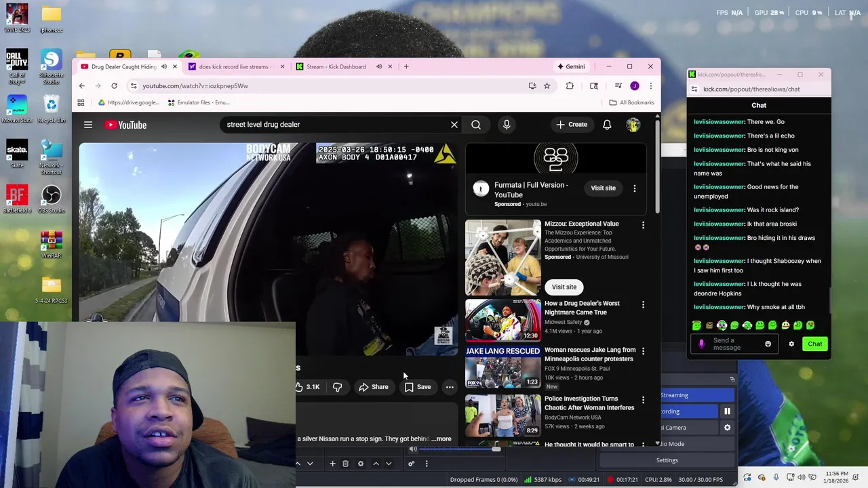Open OBS source properties gear icon
The width and height of the screenshot is (868, 488).
coord(360,464)
